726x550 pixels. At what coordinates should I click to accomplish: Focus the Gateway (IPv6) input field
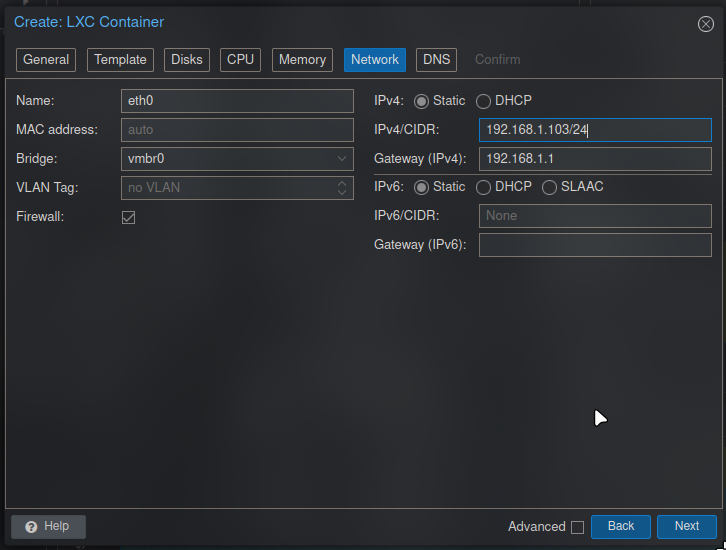594,245
